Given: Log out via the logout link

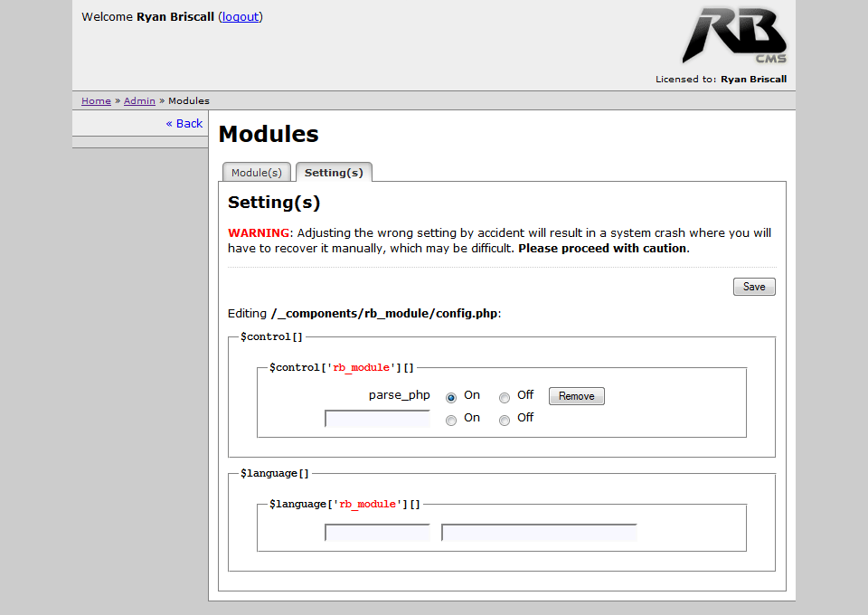Looking at the screenshot, I should click(241, 16).
